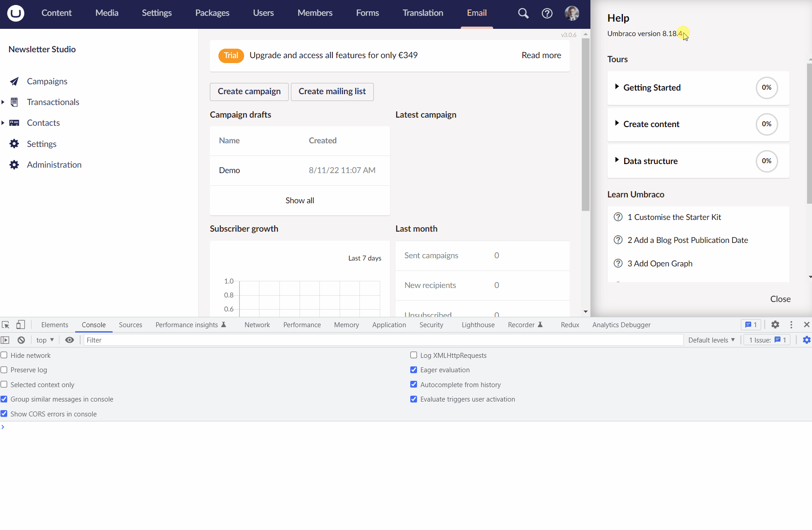Switch to the Application DevTools tab

(x=389, y=325)
